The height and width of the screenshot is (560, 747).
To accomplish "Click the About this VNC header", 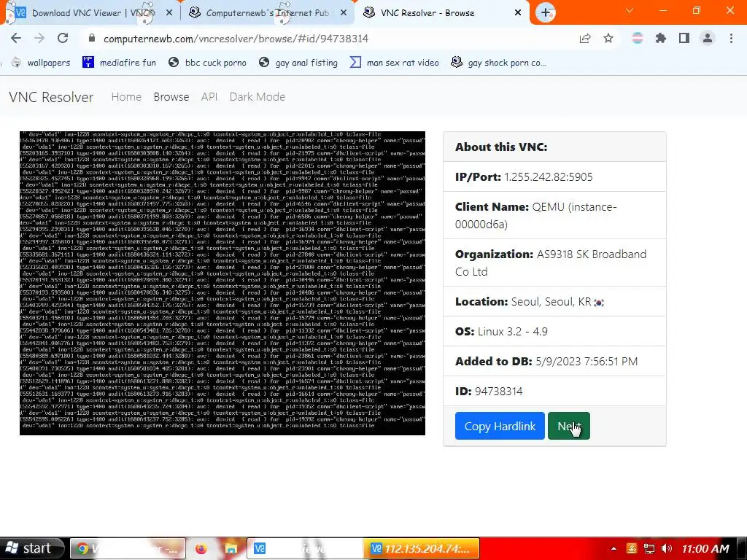I will pos(501,147).
